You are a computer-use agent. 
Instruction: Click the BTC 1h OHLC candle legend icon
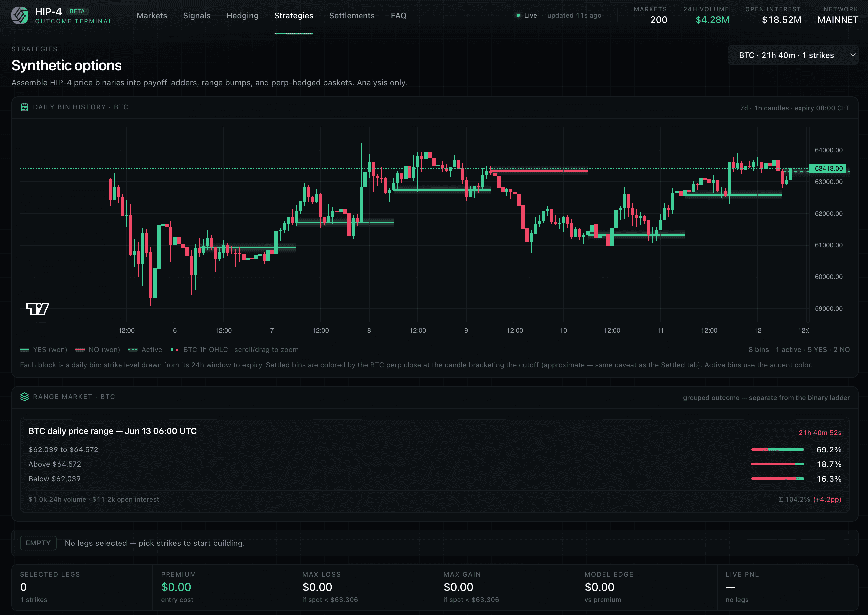tap(174, 350)
